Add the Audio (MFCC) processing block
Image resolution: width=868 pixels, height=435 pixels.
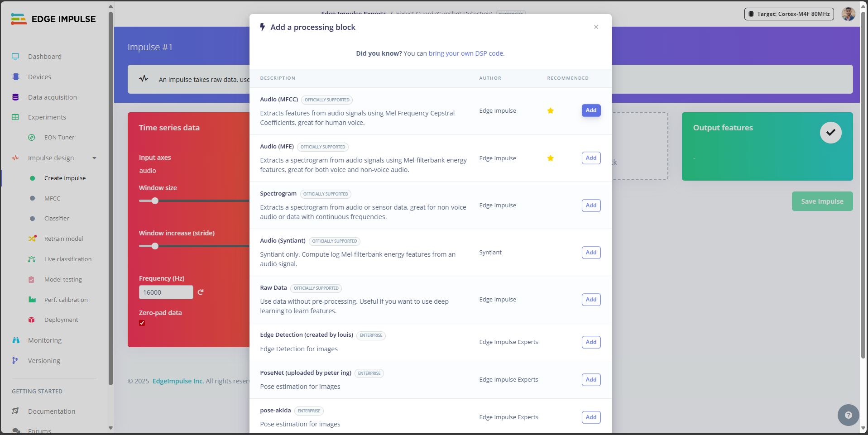[591, 110]
